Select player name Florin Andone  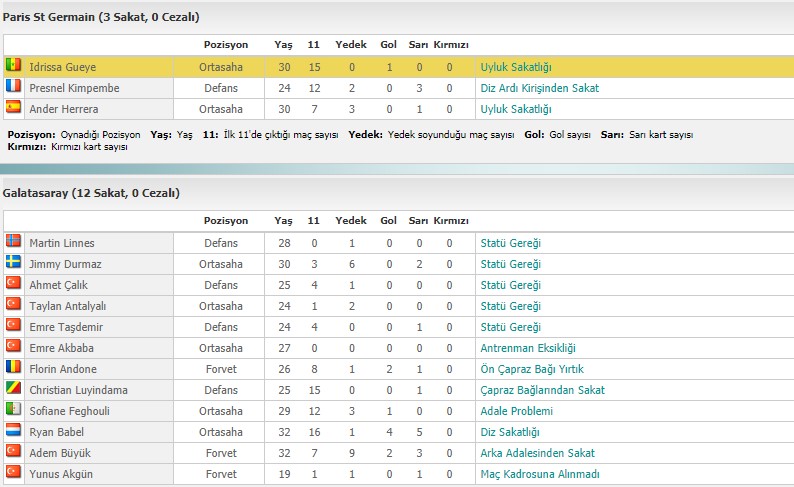(63, 369)
